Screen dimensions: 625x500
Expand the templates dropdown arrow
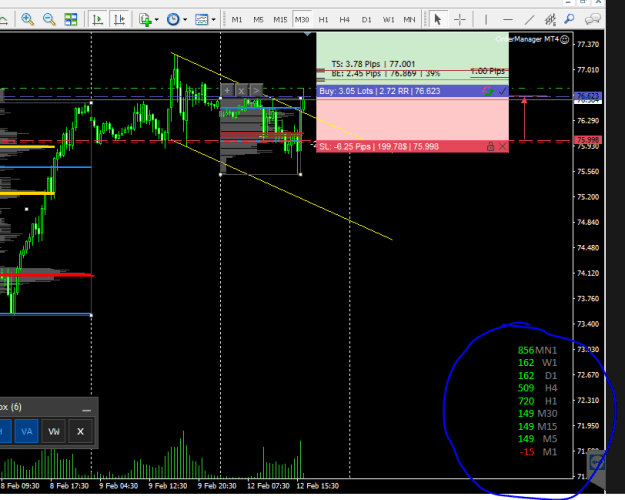click(214, 19)
